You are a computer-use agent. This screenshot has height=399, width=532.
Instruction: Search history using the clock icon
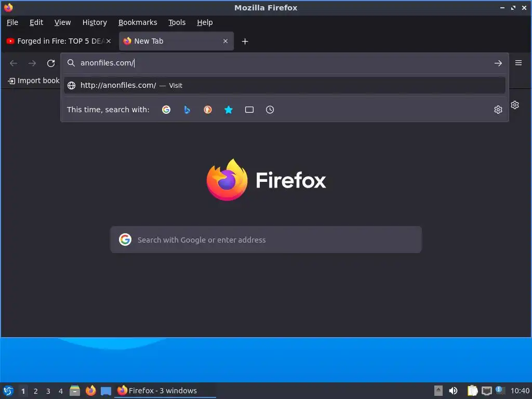pos(270,110)
